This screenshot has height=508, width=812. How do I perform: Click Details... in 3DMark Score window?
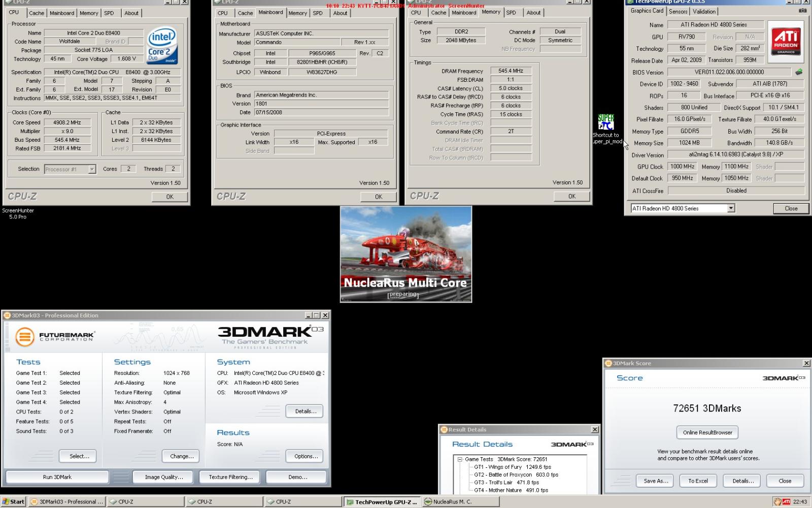click(743, 481)
